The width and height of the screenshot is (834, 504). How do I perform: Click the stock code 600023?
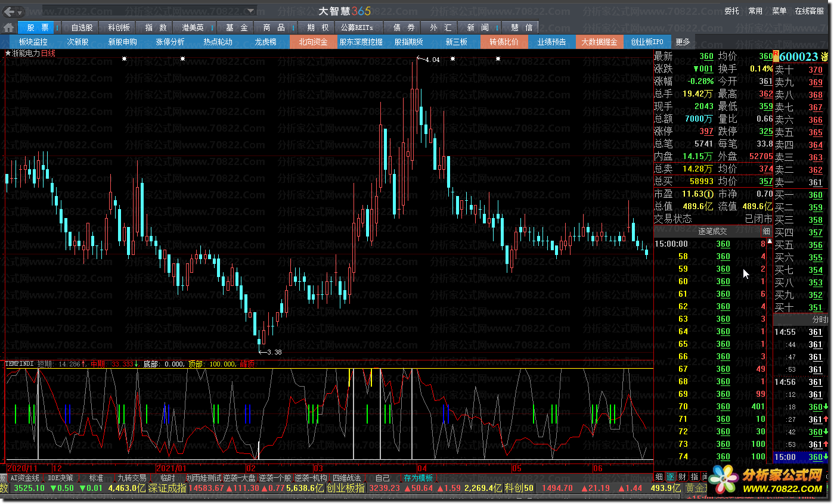pyautogui.click(x=799, y=57)
